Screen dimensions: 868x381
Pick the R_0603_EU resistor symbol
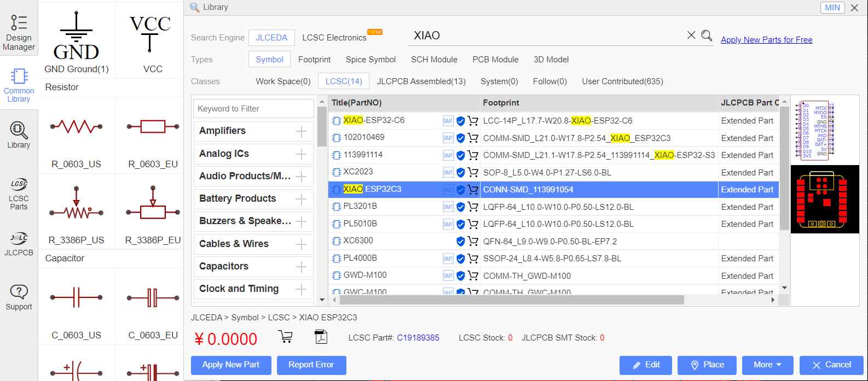tap(153, 135)
